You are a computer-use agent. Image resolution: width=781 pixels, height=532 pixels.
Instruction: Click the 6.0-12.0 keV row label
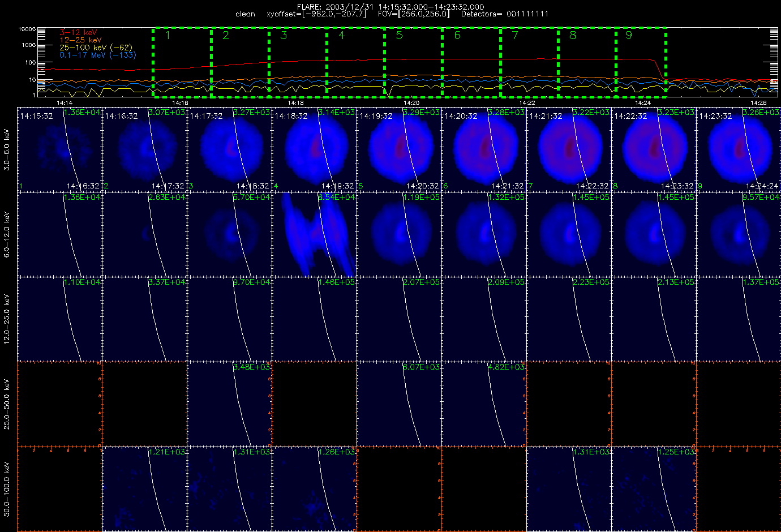[7, 234]
